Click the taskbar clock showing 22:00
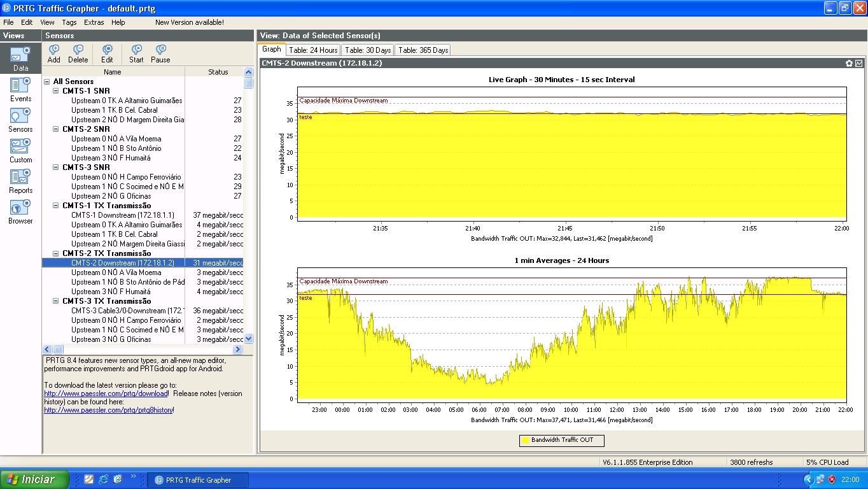The image size is (868, 489). coord(850,480)
